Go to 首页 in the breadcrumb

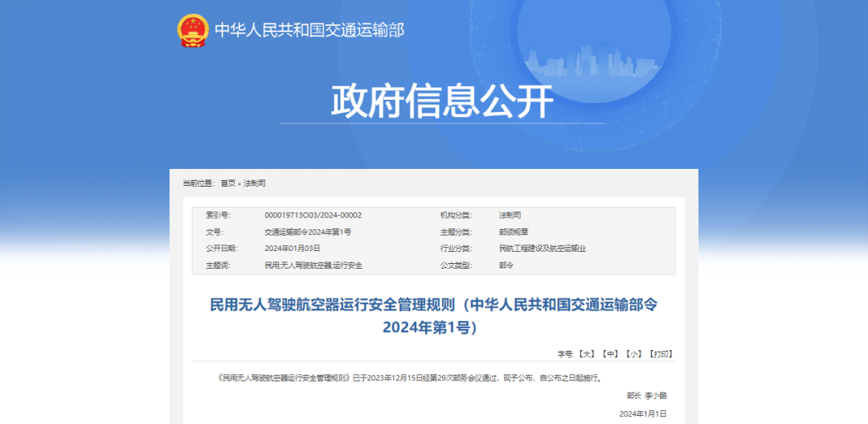tap(228, 183)
